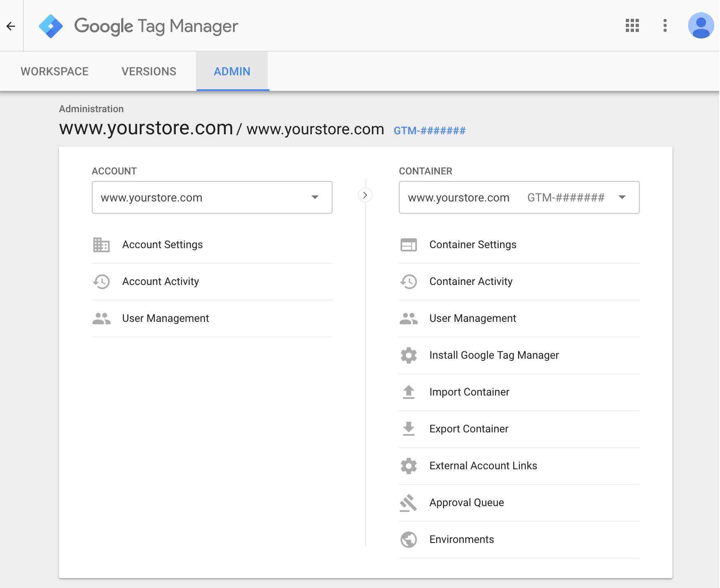
Task: Open User Management under Account
Action: [212, 319]
